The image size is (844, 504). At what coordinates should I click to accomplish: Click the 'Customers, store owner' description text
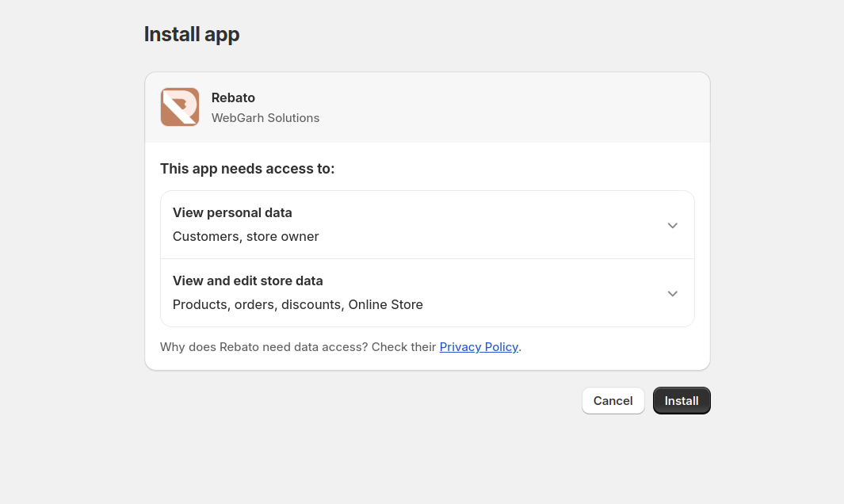[x=246, y=236]
